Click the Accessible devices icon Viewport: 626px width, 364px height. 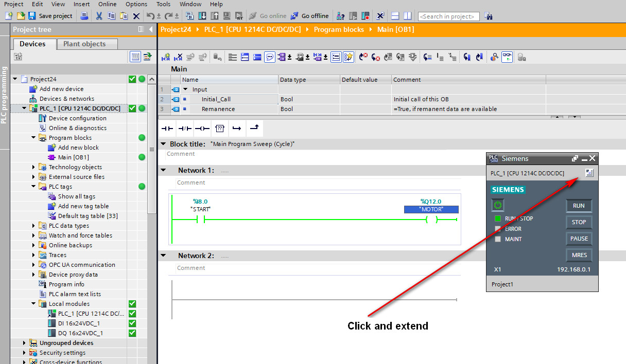pos(341,16)
